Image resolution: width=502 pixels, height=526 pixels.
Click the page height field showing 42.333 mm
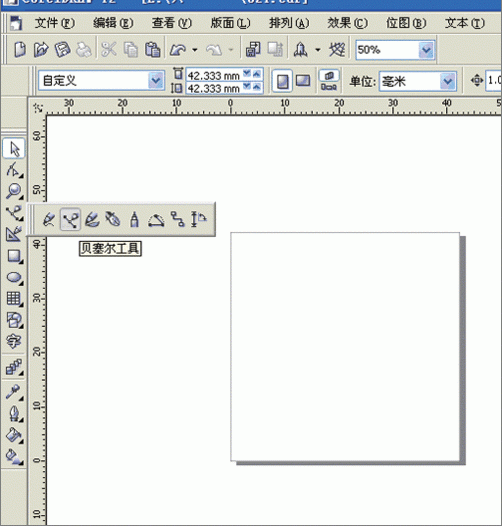pos(214,89)
